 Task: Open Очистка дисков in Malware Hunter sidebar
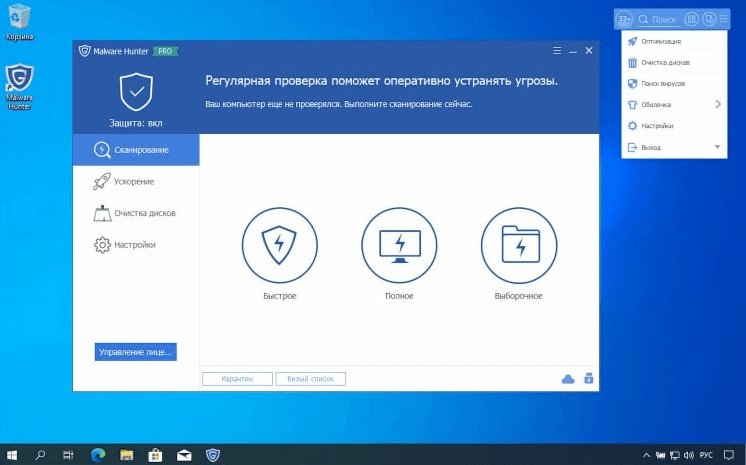point(136,213)
